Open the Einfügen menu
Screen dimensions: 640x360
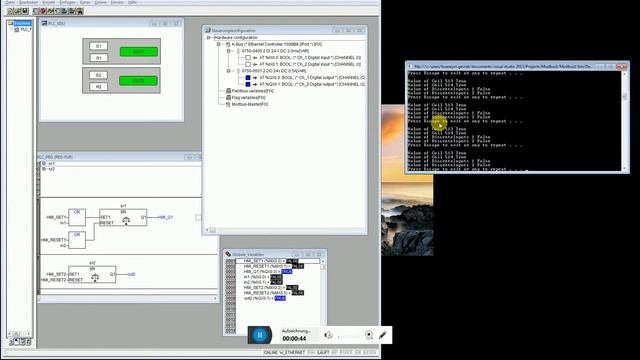68,2
